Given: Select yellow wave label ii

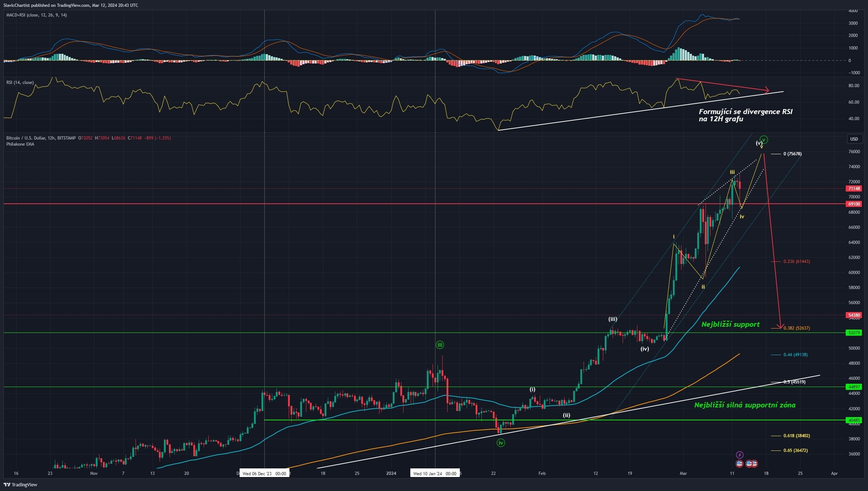Looking at the screenshot, I should [703, 287].
